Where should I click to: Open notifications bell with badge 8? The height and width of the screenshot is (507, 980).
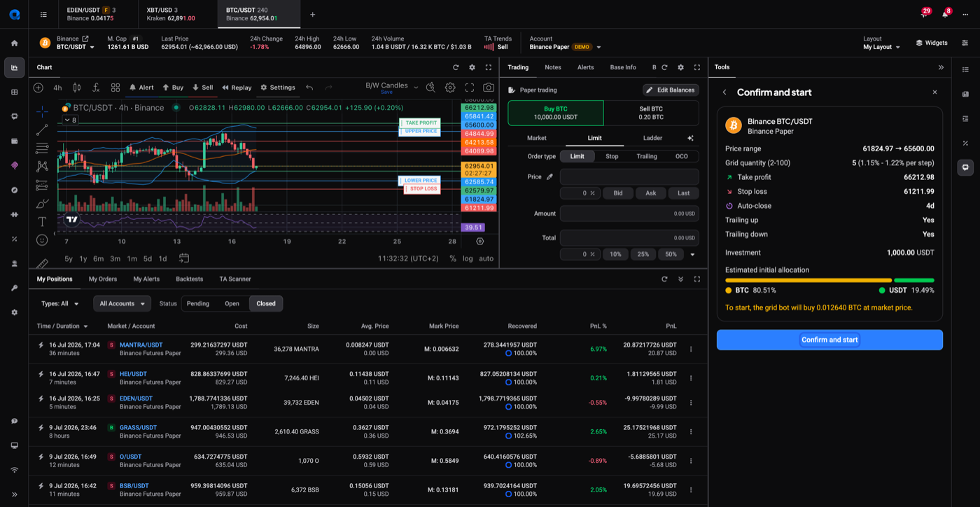(945, 14)
